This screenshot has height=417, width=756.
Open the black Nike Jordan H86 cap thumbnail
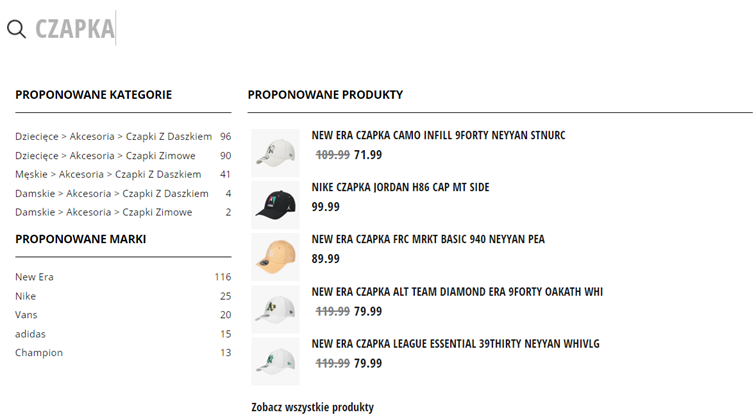(275, 205)
